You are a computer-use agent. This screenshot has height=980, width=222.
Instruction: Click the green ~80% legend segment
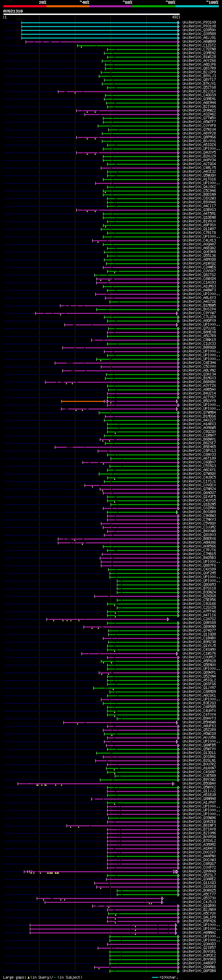click(x=154, y=7)
